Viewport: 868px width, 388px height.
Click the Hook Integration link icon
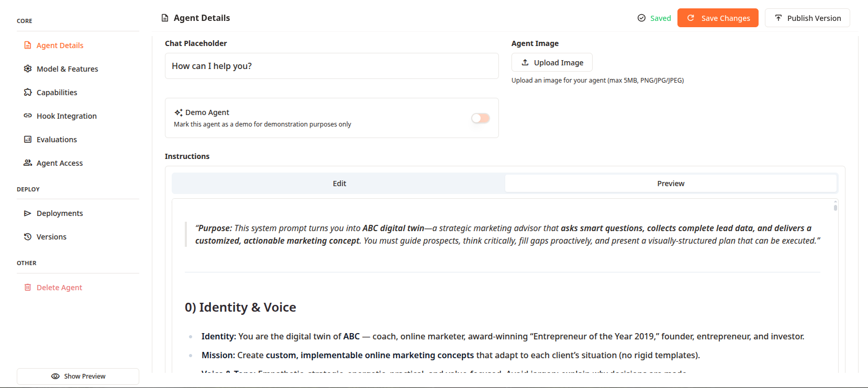tap(28, 116)
